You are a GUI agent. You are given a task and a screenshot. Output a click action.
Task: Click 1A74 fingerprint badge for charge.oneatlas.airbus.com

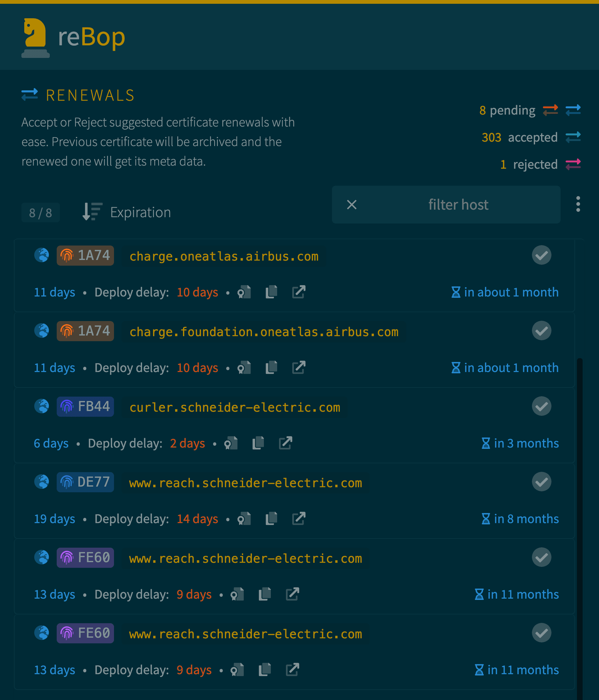coord(85,255)
